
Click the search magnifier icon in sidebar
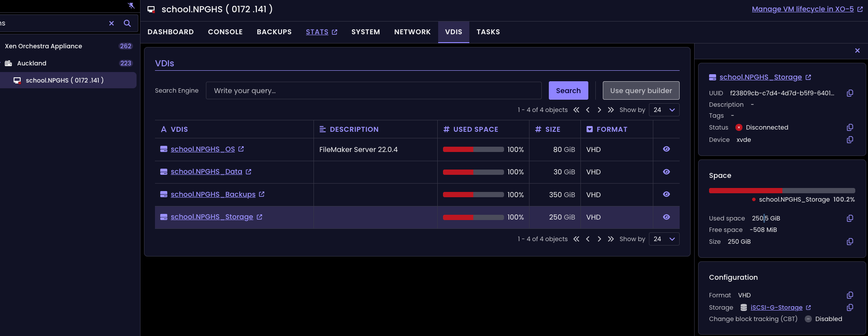[x=127, y=23]
